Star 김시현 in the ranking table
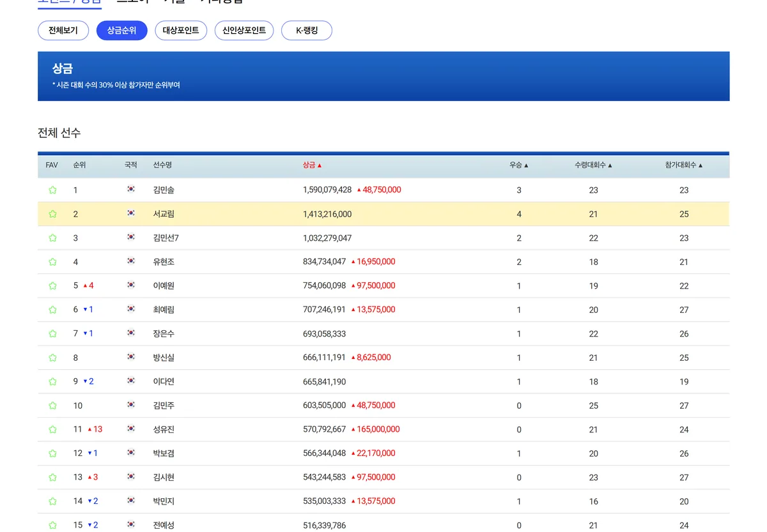Screen dimensions: 767x532 [52, 478]
